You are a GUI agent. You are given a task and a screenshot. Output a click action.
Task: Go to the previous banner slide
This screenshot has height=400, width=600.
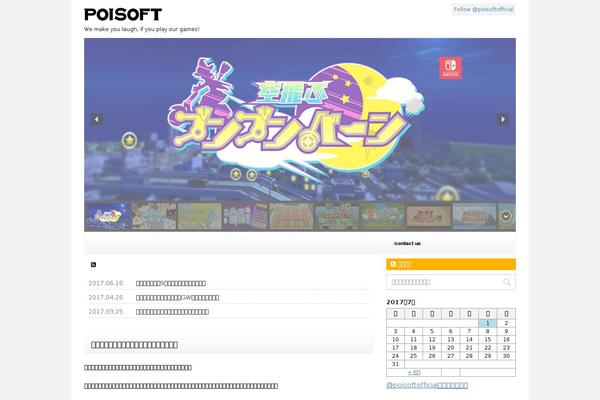click(x=96, y=119)
